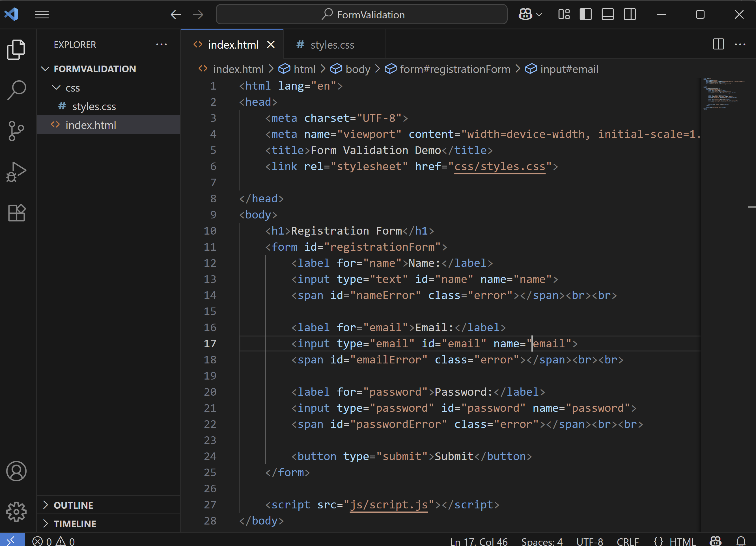This screenshot has width=756, height=546.
Task: Open the hamburger menu
Action: (x=42, y=14)
